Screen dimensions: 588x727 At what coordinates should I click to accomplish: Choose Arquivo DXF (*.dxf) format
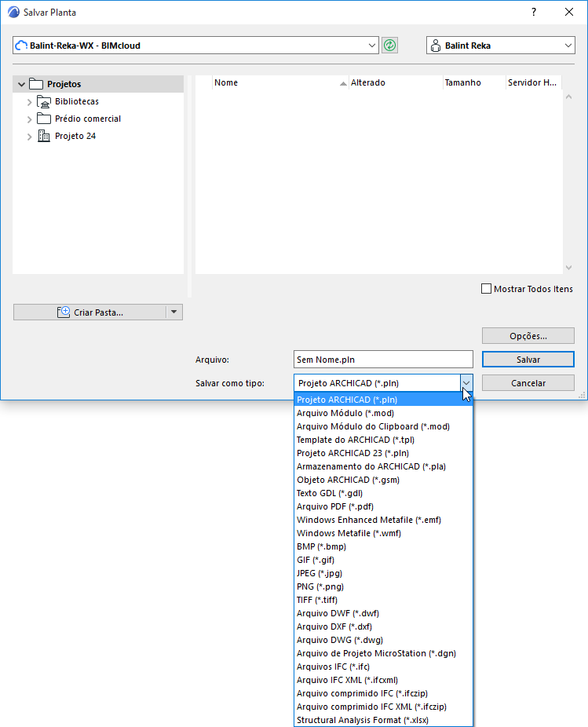coord(384,627)
